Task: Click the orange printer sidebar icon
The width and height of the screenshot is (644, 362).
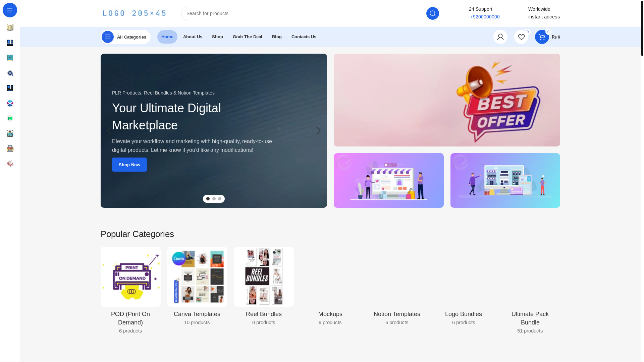Action: [10, 148]
